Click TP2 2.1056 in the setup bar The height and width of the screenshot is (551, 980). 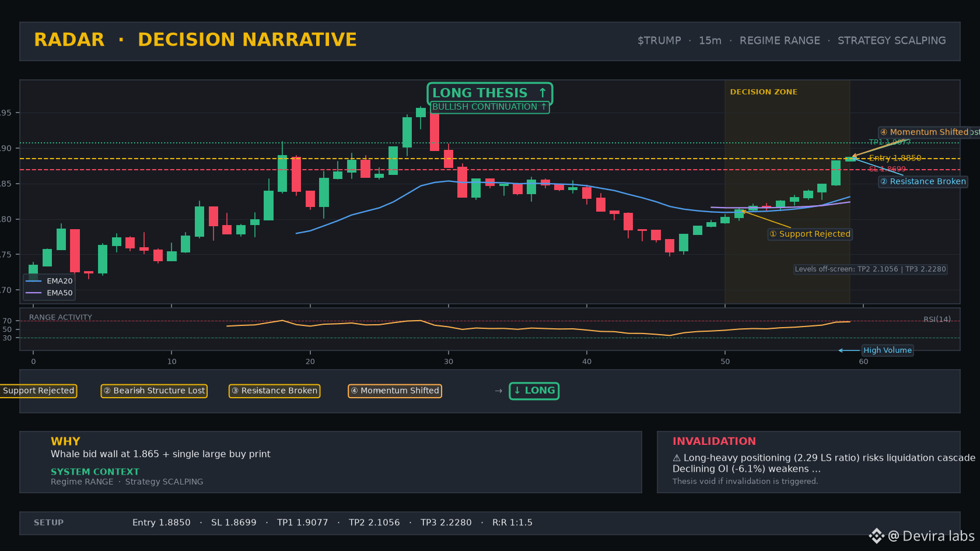coord(374,523)
